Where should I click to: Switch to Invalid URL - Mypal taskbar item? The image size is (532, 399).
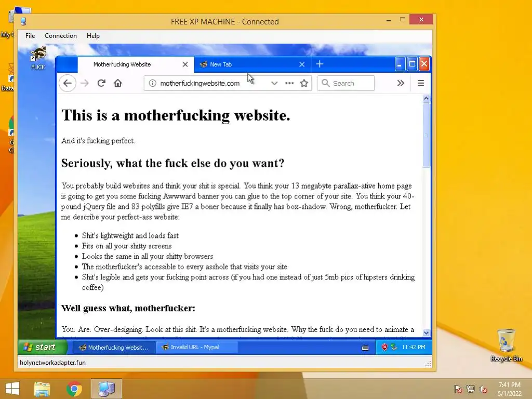(x=197, y=348)
